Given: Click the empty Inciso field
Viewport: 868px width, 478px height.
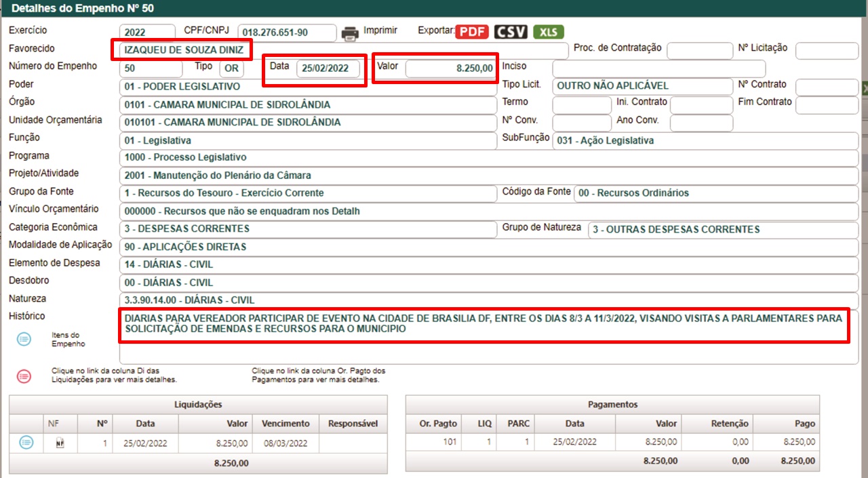Looking at the screenshot, I should click(658, 68).
